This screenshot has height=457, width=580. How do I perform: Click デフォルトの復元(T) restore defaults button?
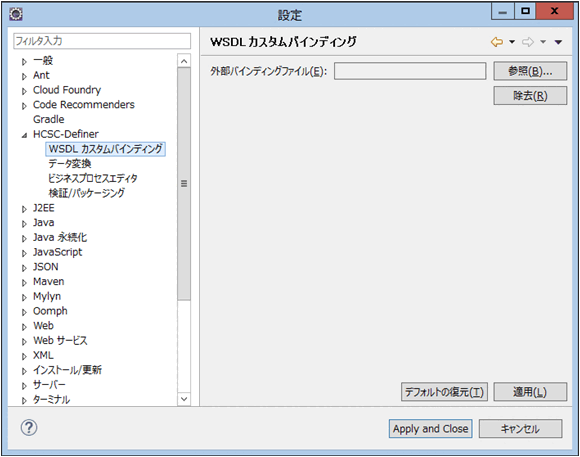click(x=444, y=392)
